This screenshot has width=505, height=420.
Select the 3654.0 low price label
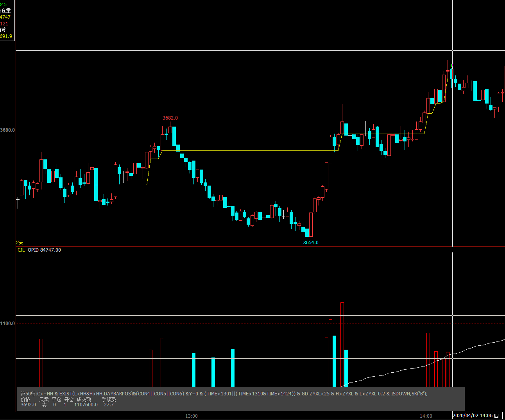311,243
